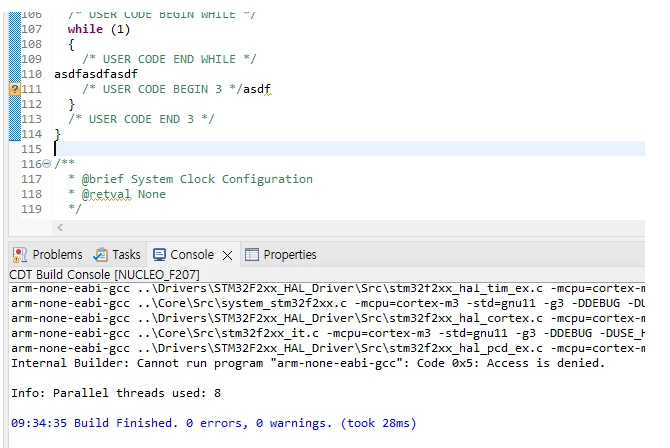This screenshot has height=448, width=670.
Task: Click the 'asdfasdfasdf' text on line 110
Action: pyautogui.click(x=96, y=74)
